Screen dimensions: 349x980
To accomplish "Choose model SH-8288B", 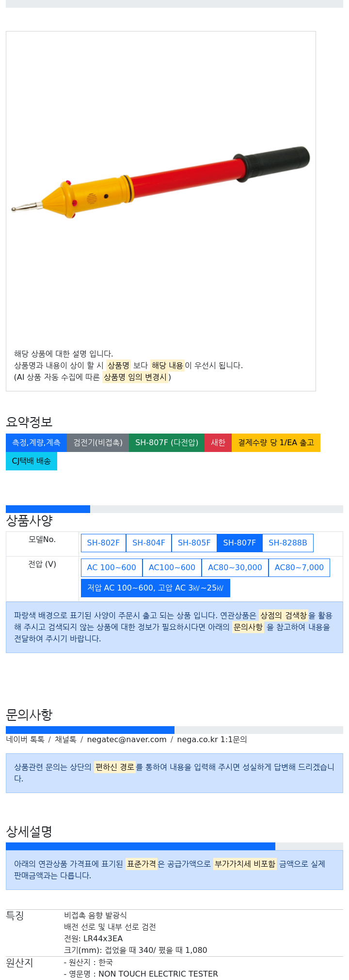I will tap(288, 543).
